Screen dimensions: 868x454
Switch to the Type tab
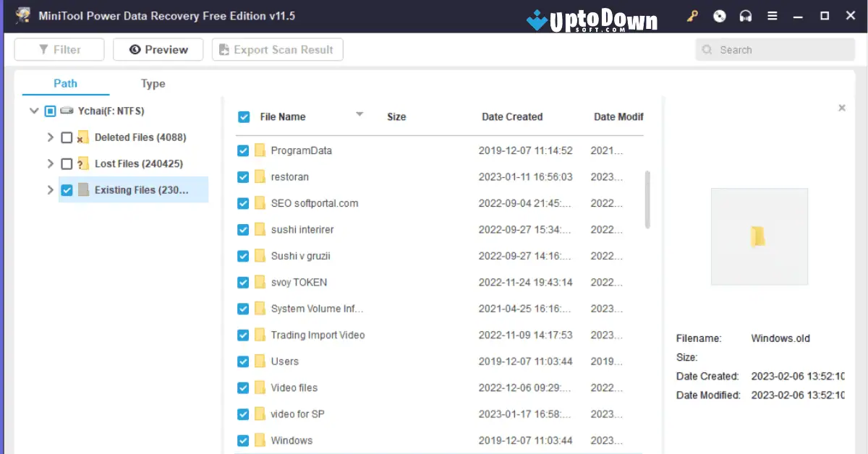click(x=153, y=83)
